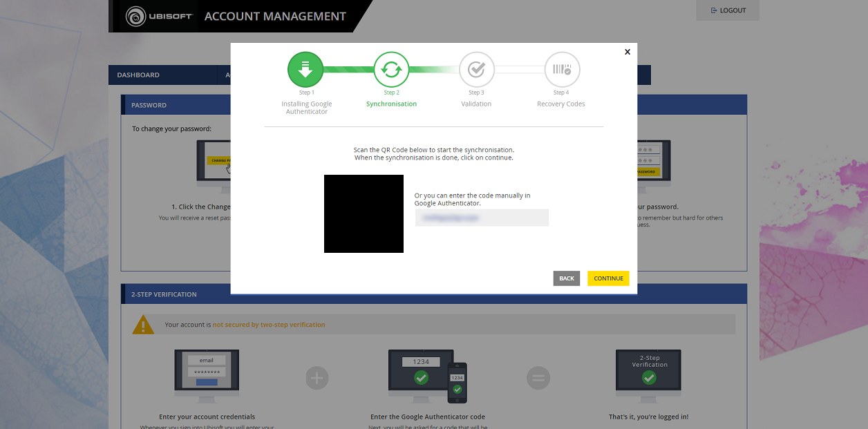Click the blacked-out QR code image
This screenshot has width=868, height=429.
coord(364,213)
